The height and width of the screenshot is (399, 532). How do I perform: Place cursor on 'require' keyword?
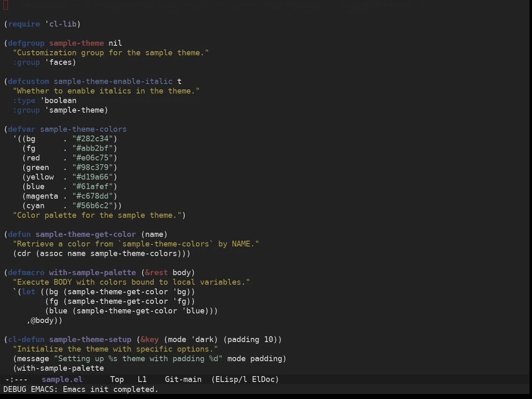tap(24, 24)
